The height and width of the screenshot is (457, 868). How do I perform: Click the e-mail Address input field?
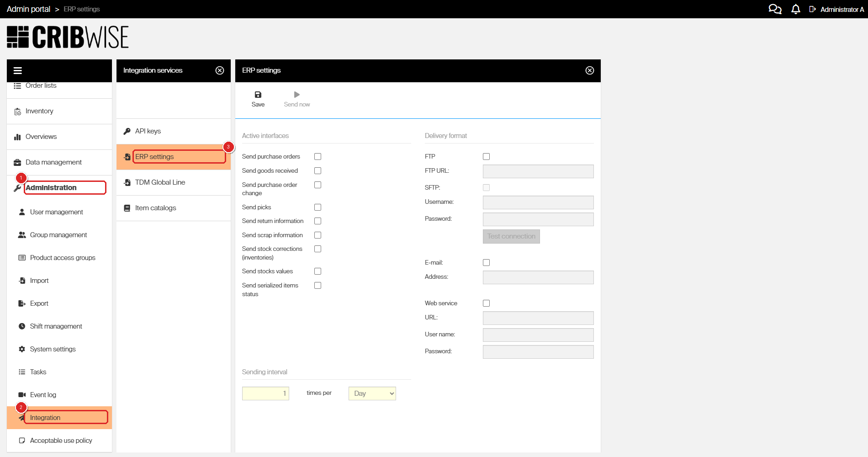click(x=538, y=277)
